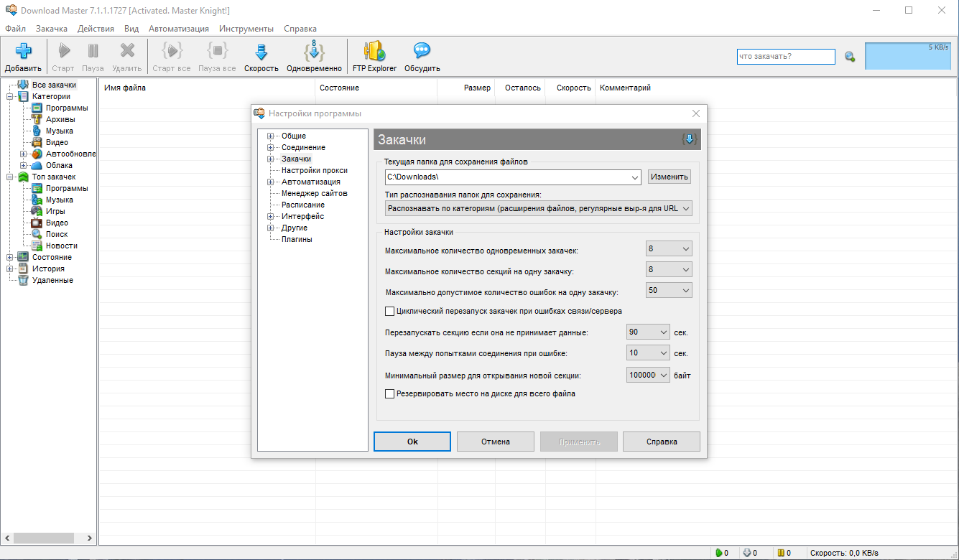The image size is (959, 560).
Task: Click the 'что закачать?' search field
Action: tap(786, 57)
